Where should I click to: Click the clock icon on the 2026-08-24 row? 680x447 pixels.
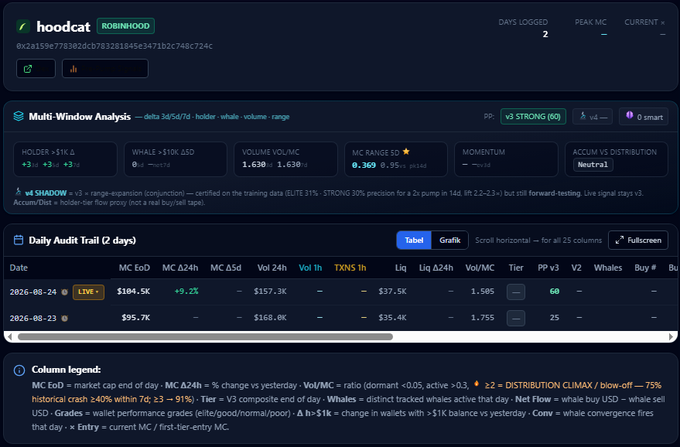tap(65, 292)
